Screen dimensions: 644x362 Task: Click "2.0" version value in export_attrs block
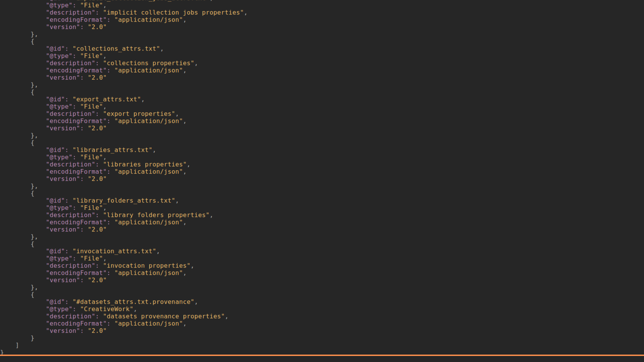tap(97, 129)
